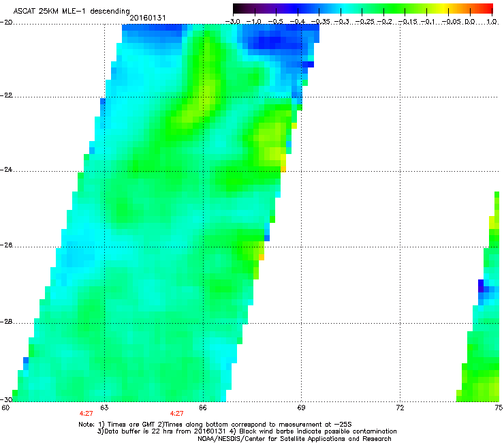This screenshot has height=443, width=504.
Task: Select the latitude axis label "-26"
Action: (6, 245)
